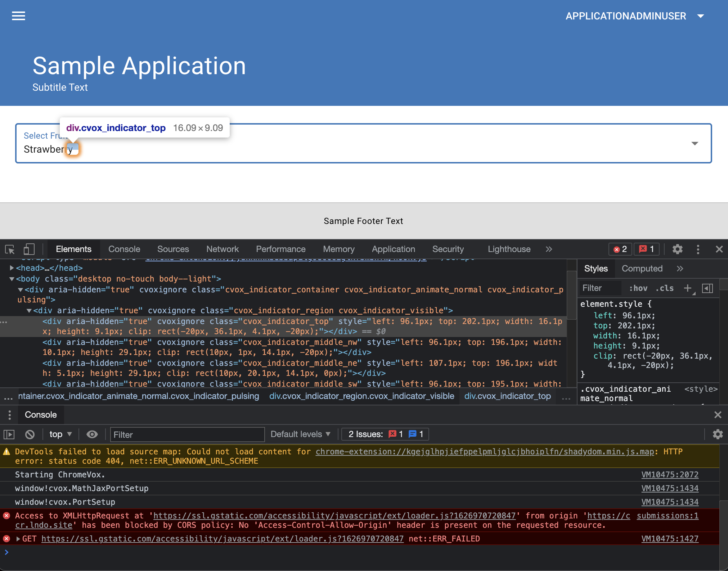Toggle the Styles sidebar pane layout
Image resolution: width=728 pixels, height=571 pixels.
pyautogui.click(x=708, y=288)
